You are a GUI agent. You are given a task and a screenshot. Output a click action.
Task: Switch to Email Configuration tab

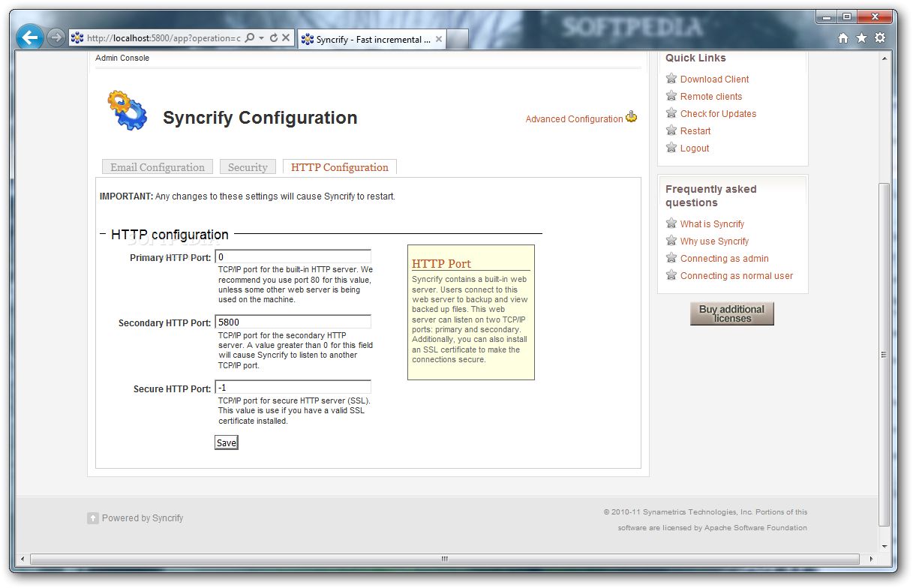(x=158, y=167)
